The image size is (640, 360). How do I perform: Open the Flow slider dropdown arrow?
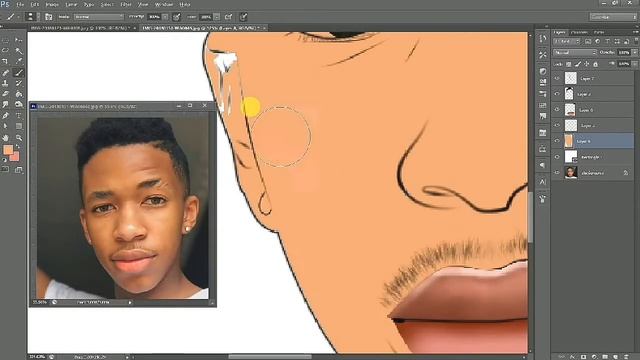[x=217, y=17]
